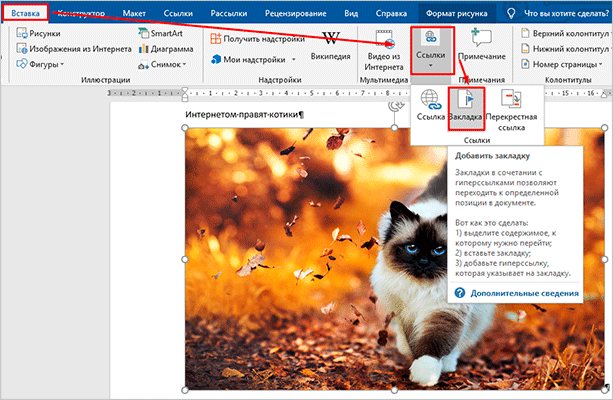Focus the 'Что вы хотите сделать?' search field
Screen dimensions: 613x400
tap(566, 13)
